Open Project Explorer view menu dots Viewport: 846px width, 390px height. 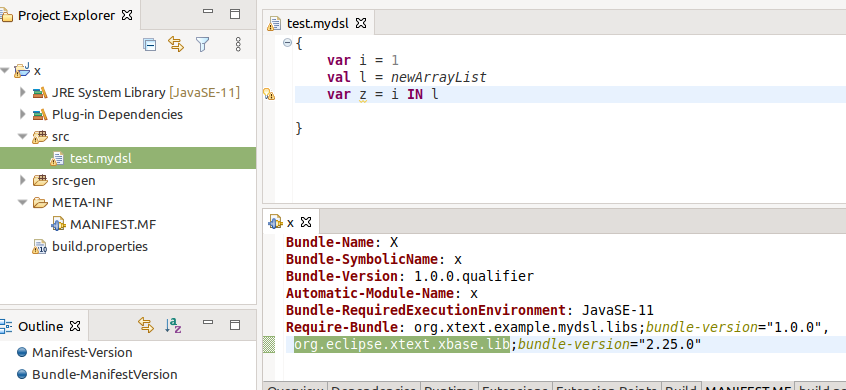pyautogui.click(x=238, y=44)
